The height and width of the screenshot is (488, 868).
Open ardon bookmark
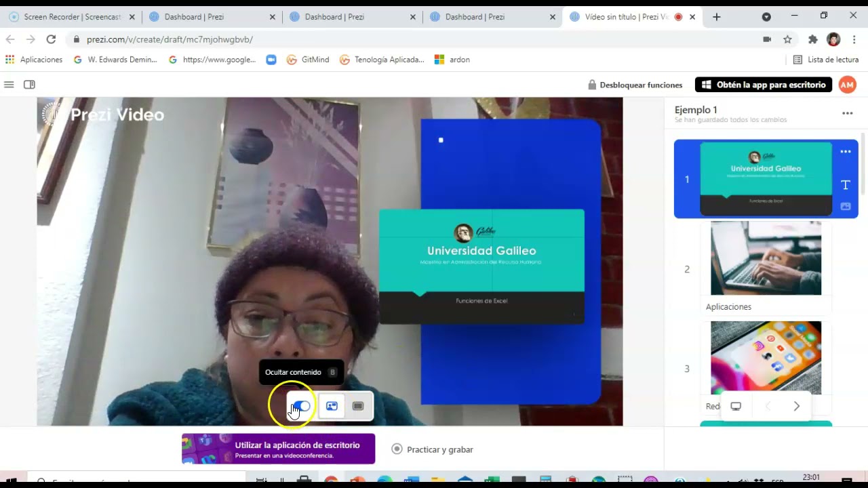[452, 60]
